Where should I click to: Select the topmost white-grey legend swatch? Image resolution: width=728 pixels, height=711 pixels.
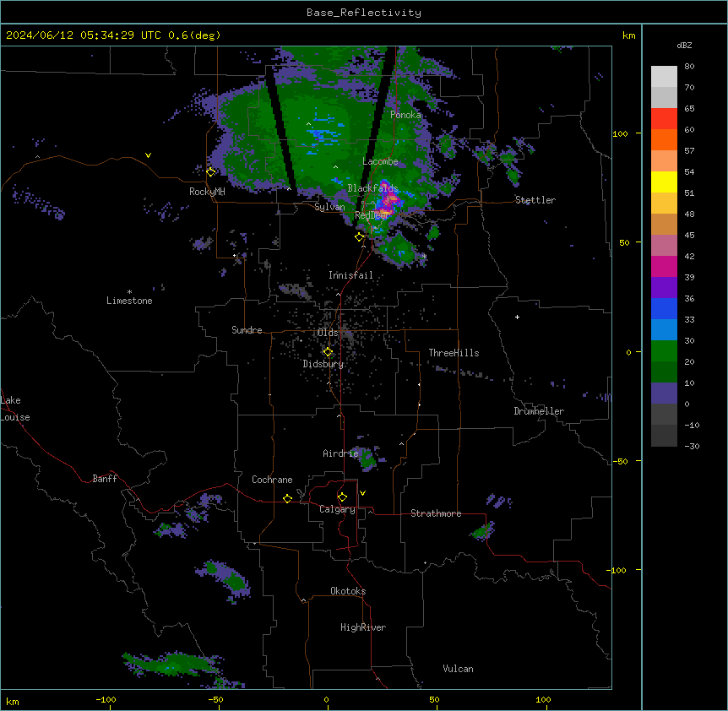664,77
